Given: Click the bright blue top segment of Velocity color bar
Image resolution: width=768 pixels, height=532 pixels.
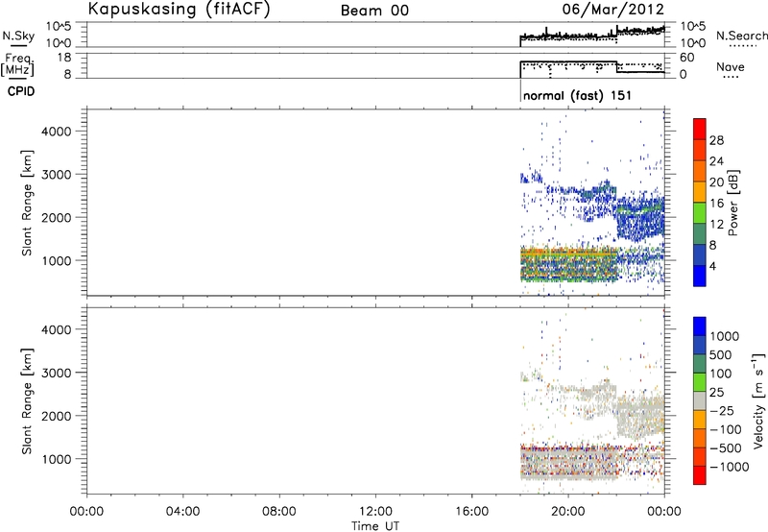Looking at the screenshot, I should point(700,326).
